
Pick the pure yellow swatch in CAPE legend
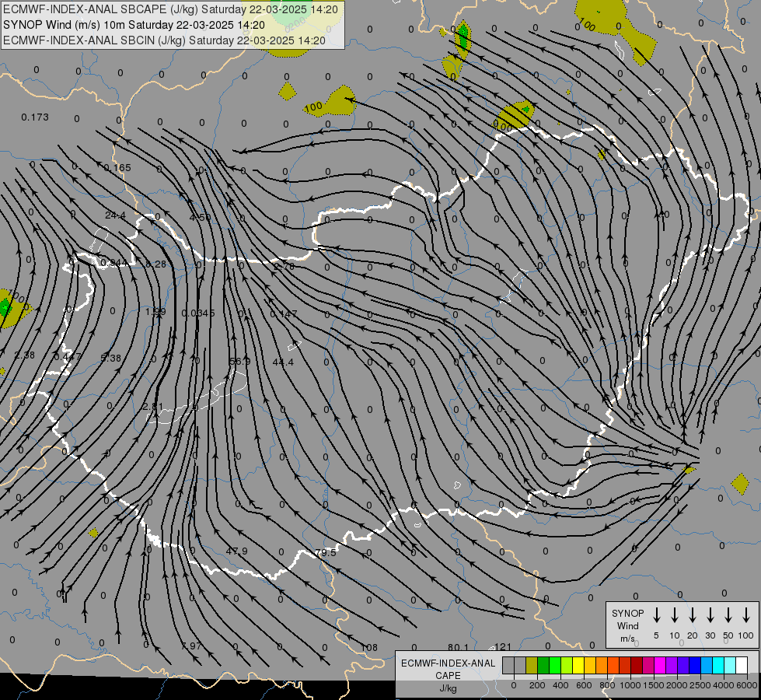pos(578,666)
